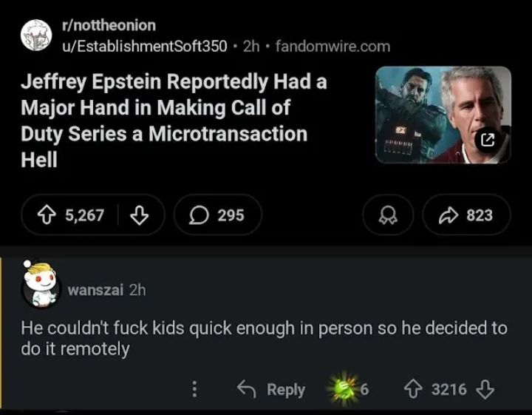Reply to wanszai's comment
532x415 pixels.
(270, 390)
